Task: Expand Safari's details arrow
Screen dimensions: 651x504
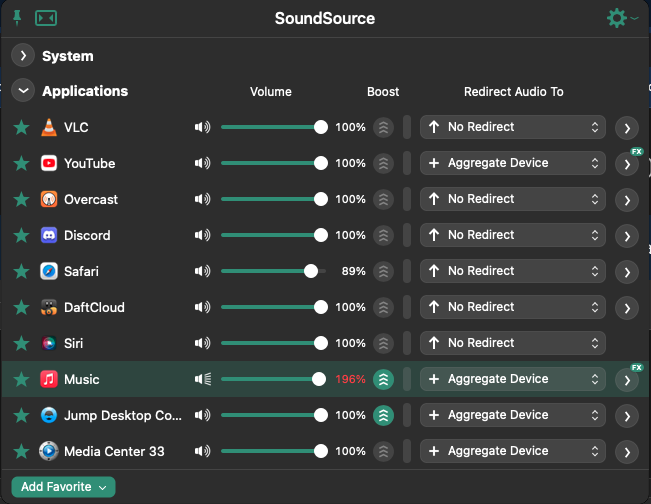Action: pyautogui.click(x=627, y=272)
